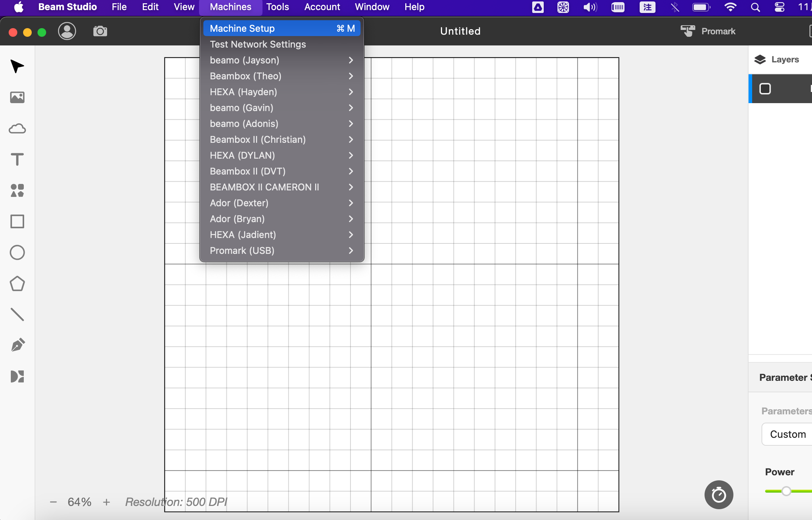Viewport: 812px width, 520px height.
Task: Click the Untitled document title
Action: (460, 31)
